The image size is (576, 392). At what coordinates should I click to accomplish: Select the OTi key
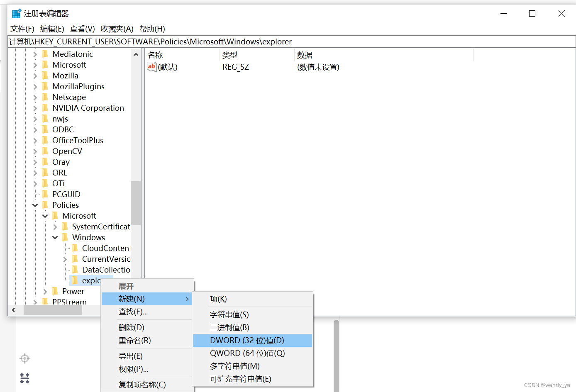pyautogui.click(x=59, y=183)
